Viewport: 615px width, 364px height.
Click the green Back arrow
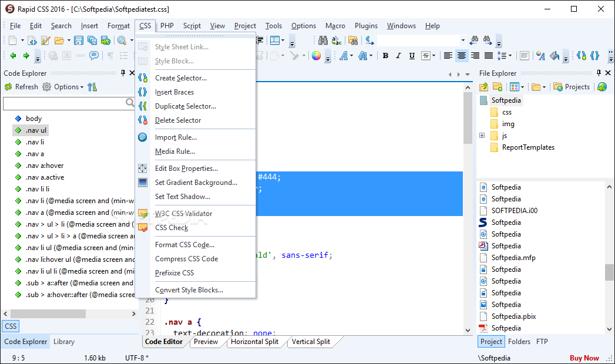click(x=13, y=56)
